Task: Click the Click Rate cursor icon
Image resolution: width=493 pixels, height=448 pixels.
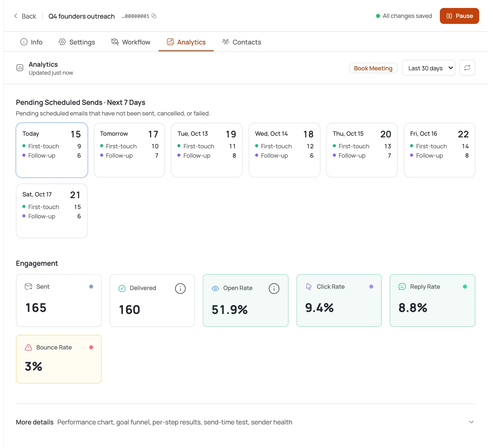Action: point(309,287)
